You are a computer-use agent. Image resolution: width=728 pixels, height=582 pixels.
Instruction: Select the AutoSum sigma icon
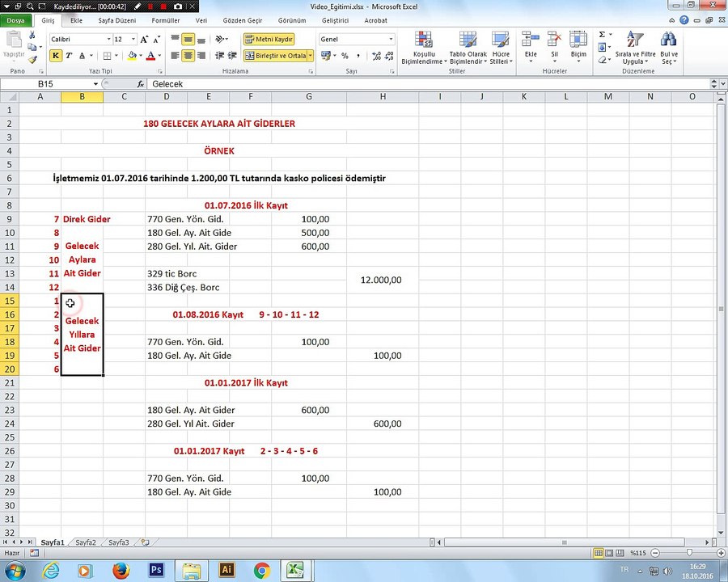(602, 35)
